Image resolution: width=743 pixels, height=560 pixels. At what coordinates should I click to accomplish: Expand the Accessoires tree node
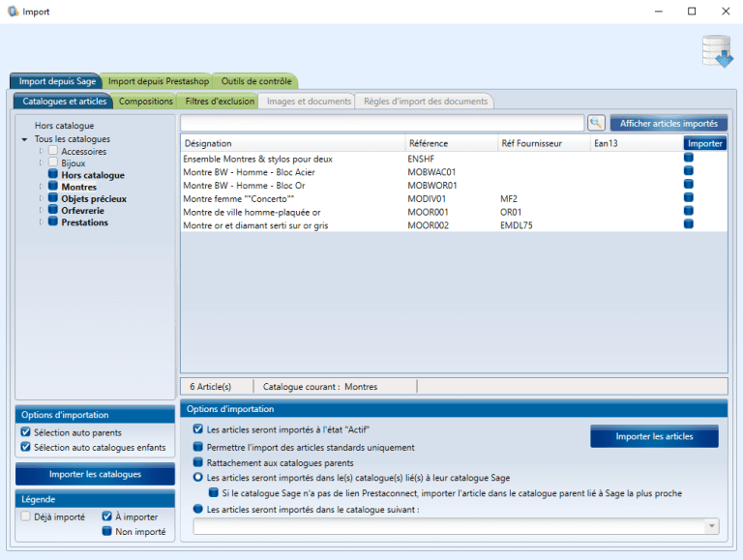click(42, 151)
